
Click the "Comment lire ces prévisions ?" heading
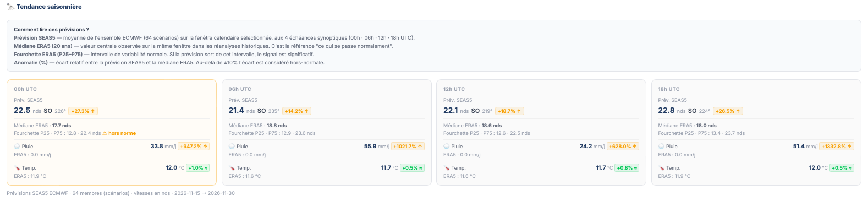pos(51,30)
